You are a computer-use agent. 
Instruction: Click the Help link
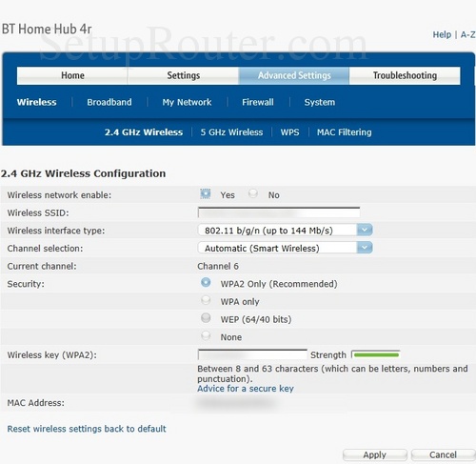442,34
